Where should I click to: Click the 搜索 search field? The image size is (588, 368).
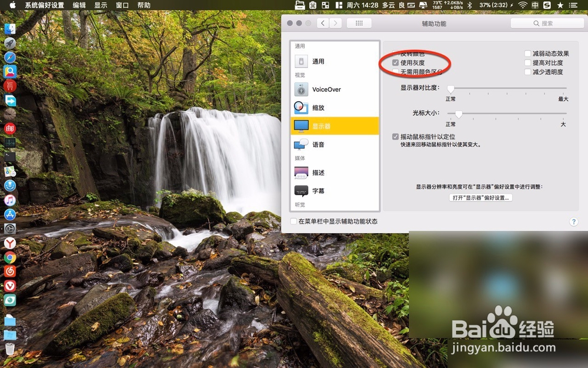[x=547, y=24]
